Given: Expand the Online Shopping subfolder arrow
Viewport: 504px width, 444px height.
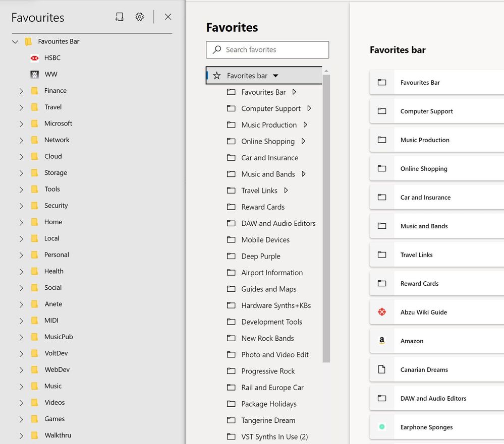Looking at the screenshot, I should [x=303, y=141].
